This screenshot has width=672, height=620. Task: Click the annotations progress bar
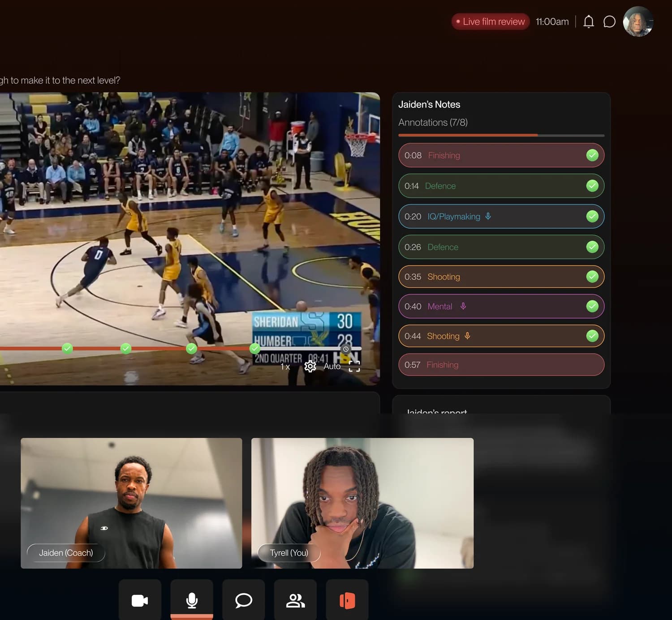501,135
